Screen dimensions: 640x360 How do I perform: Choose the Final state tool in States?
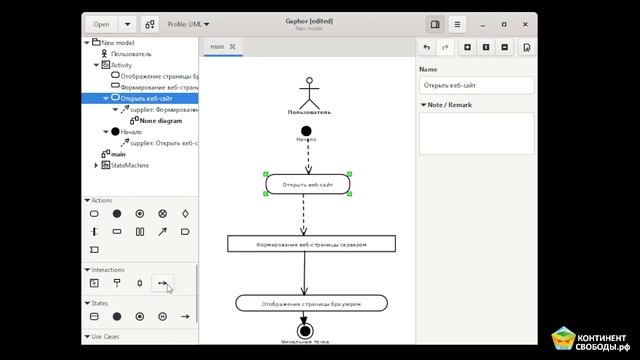[140, 316]
